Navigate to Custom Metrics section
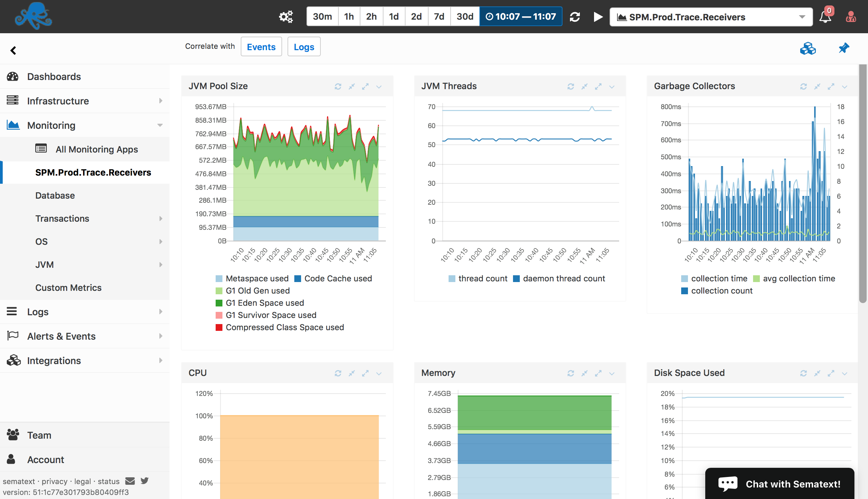 (x=68, y=287)
